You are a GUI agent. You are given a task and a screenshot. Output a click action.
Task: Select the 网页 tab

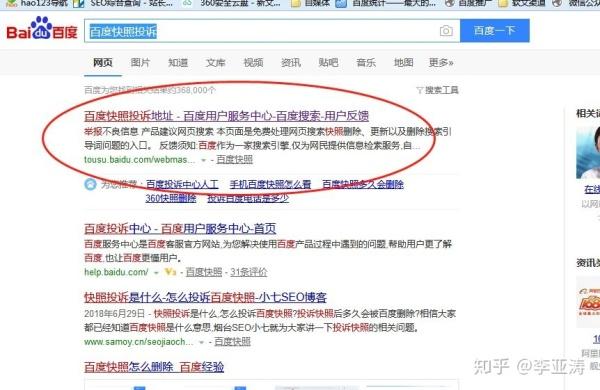pos(103,62)
